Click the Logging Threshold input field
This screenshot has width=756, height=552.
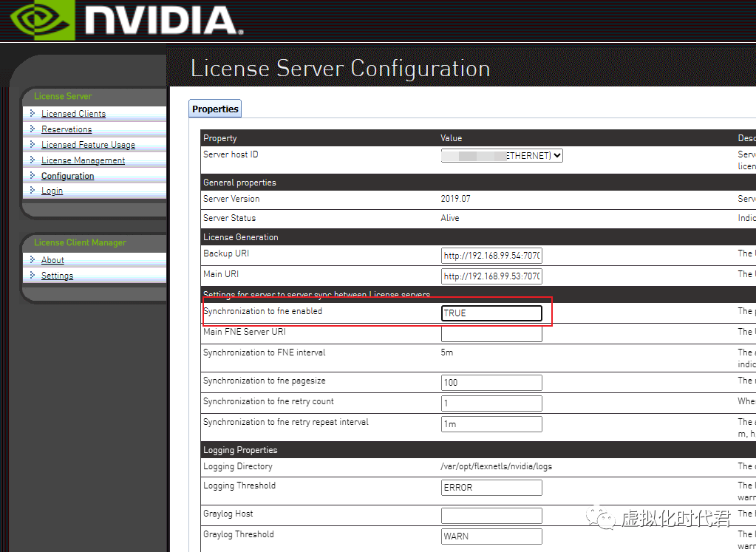(491, 488)
